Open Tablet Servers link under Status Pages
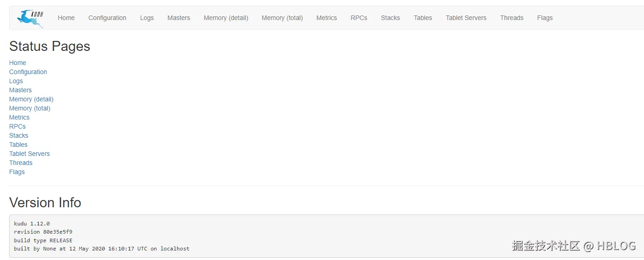 30,154
